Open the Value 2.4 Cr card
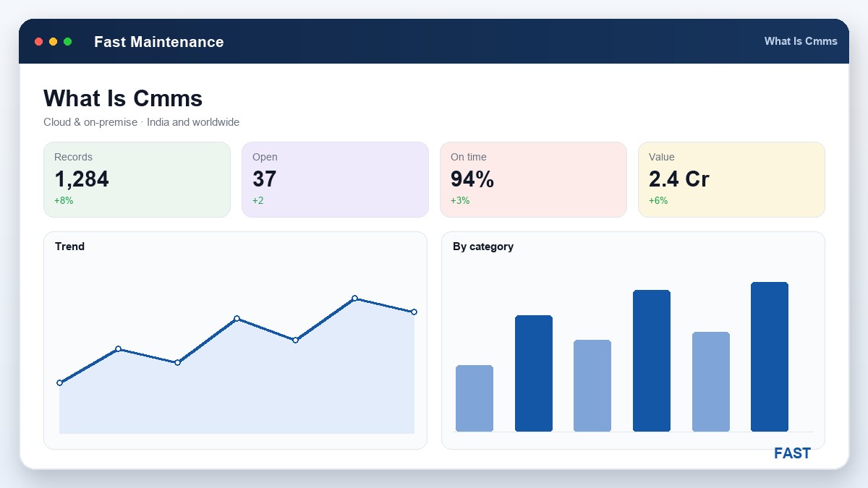This screenshot has width=868, height=488. pyautogui.click(x=731, y=179)
